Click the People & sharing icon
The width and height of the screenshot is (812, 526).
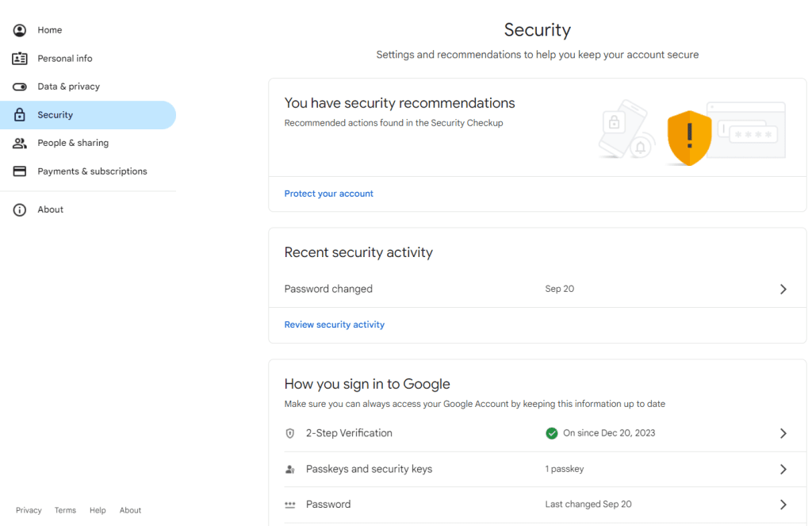tap(20, 143)
